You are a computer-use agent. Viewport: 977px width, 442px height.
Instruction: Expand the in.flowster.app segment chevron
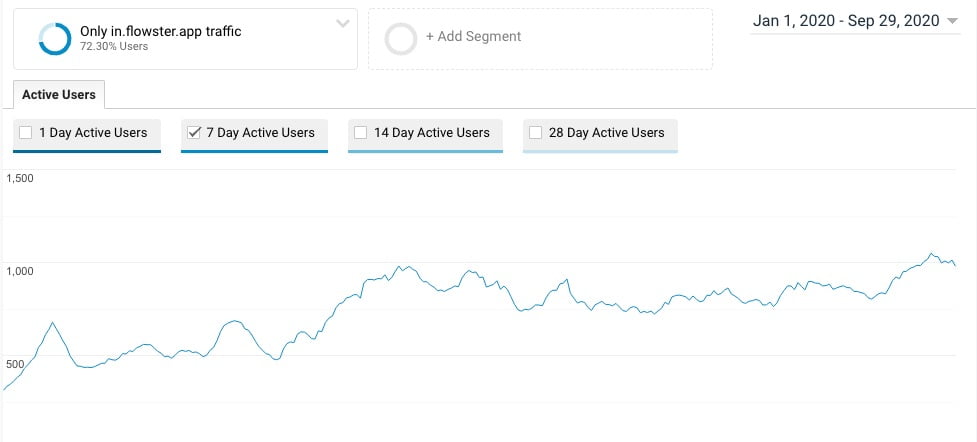(x=342, y=24)
